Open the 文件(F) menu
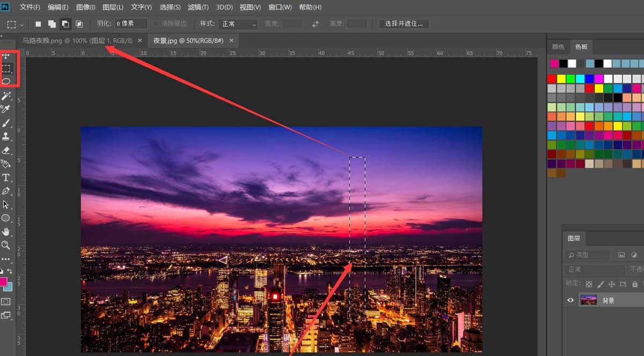This screenshot has width=644, height=356. (x=30, y=7)
